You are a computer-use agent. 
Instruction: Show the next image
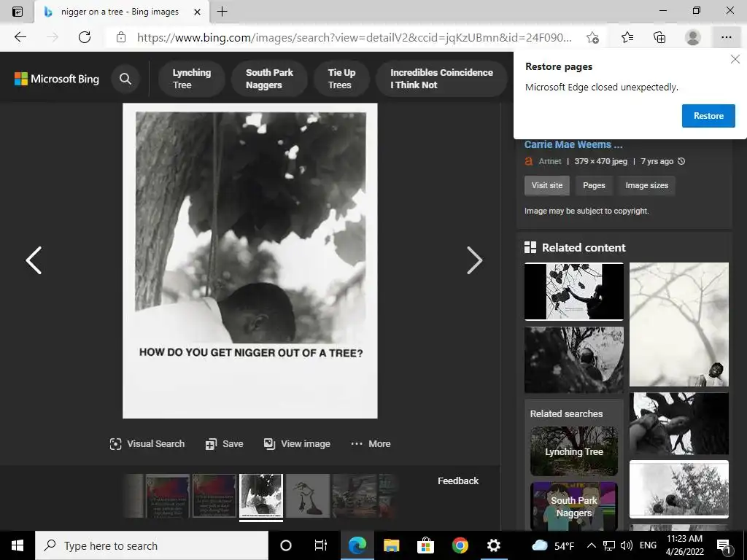[474, 260]
